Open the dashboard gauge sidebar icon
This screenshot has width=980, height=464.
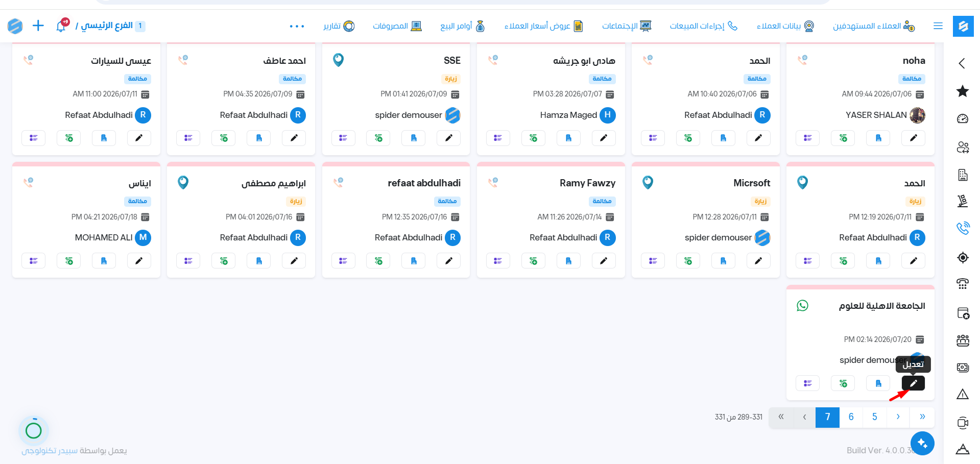(x=963, y=119)
